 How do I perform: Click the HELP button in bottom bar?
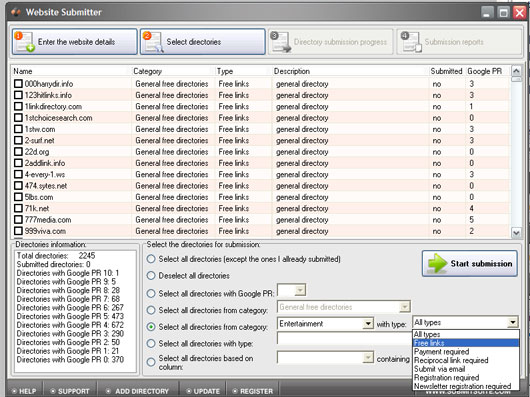pos(24,391)
